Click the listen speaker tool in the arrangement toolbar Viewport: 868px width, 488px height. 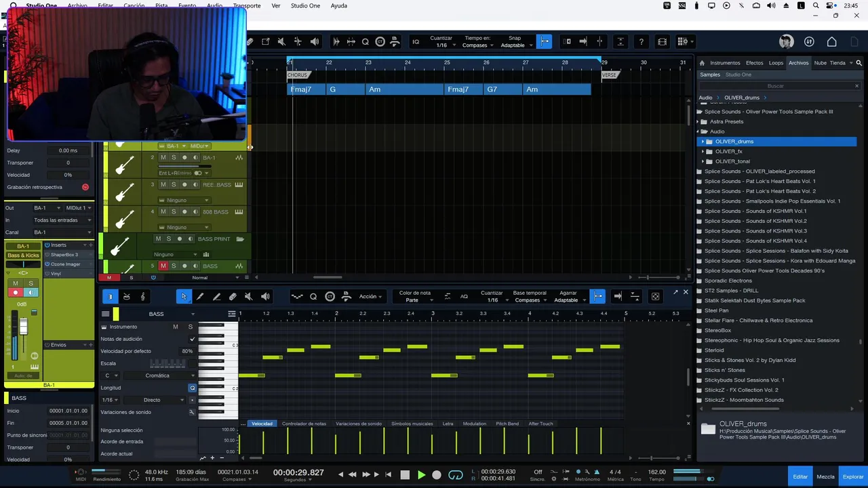point(315,41)
